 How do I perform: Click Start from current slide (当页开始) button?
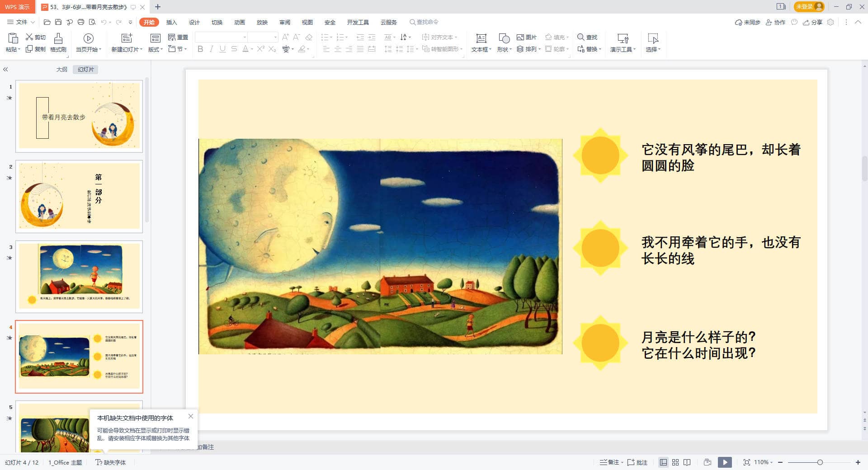point(89,43)
